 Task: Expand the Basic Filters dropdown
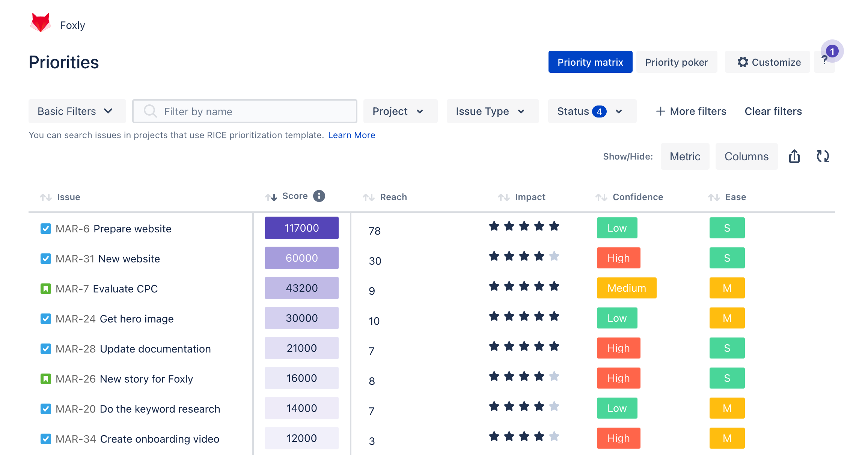click(77, 111)
